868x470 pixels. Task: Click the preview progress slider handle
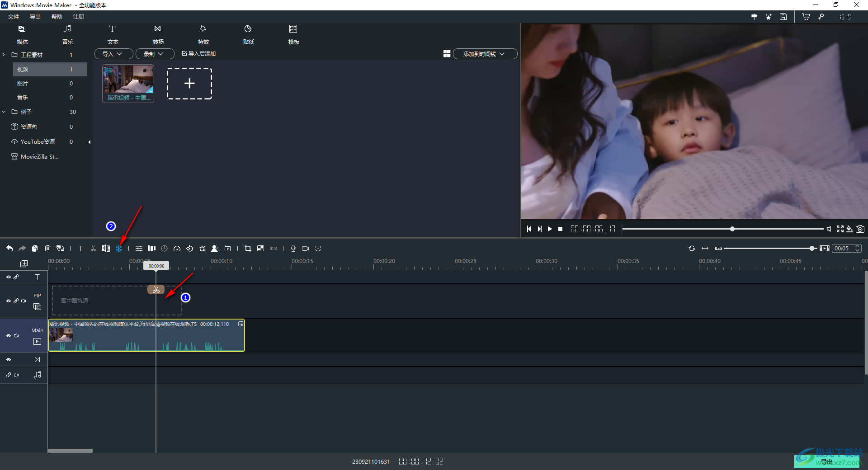pos(732,229)
